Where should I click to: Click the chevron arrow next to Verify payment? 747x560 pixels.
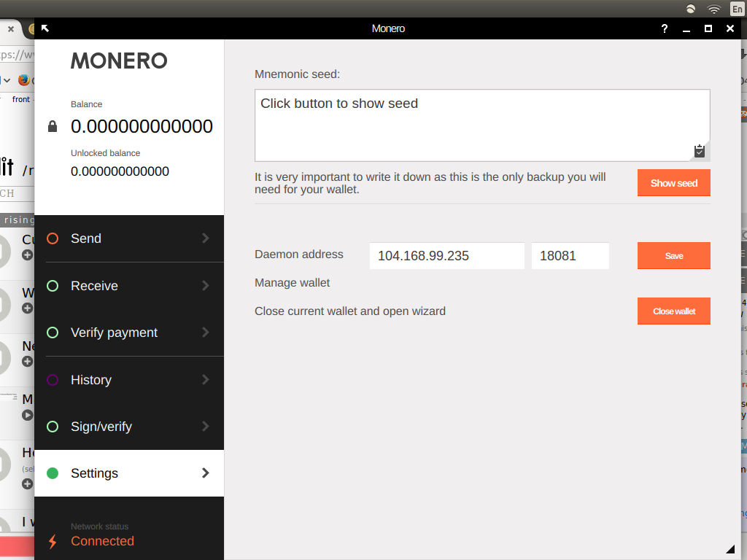click(x=205, y=332)
